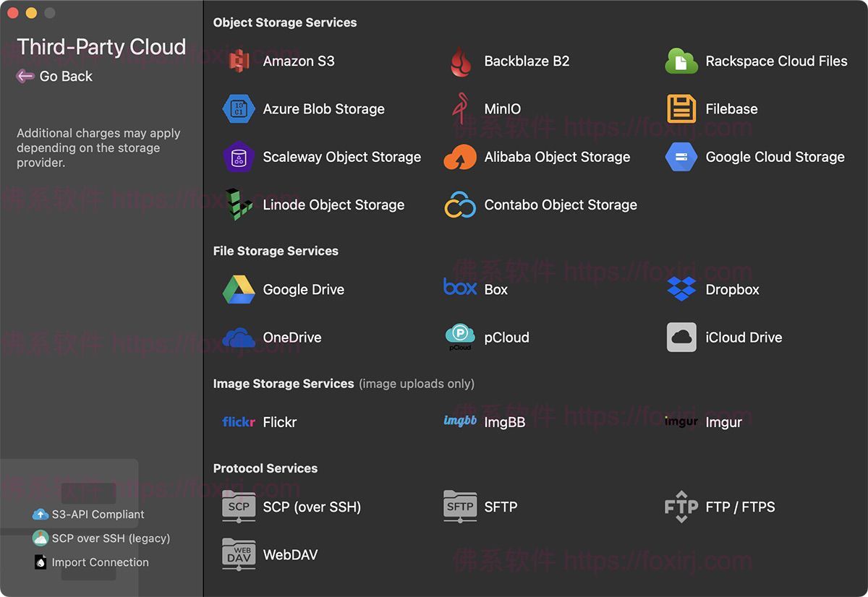Select the WebDAV protocol icon
Viewport: 868px width, 597px height.
click(x=239, y=554)
